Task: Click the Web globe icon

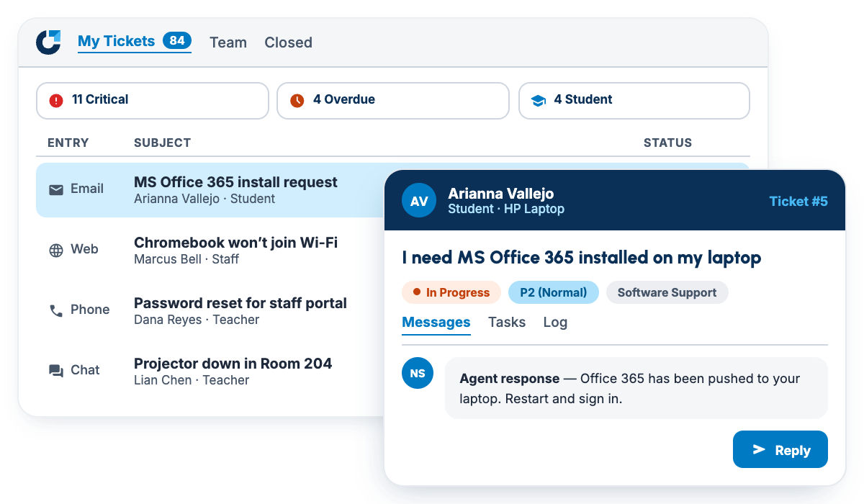Action: [x=56, y=251]
